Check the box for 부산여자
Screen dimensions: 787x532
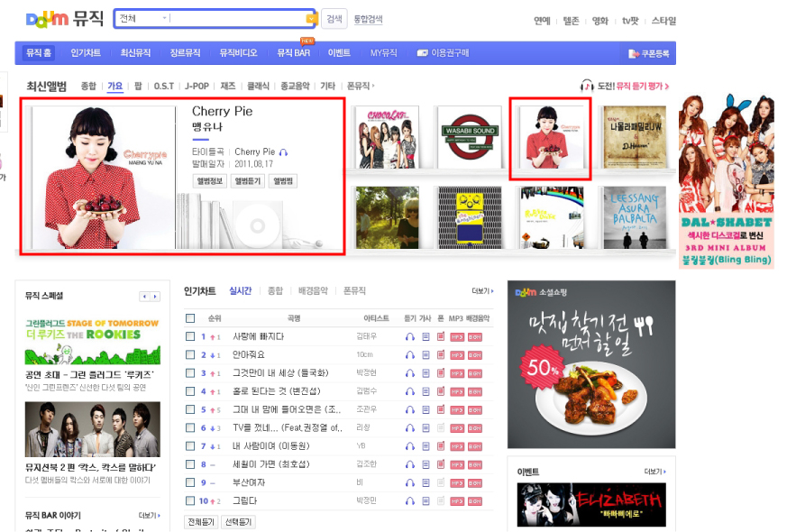point(190,482)
